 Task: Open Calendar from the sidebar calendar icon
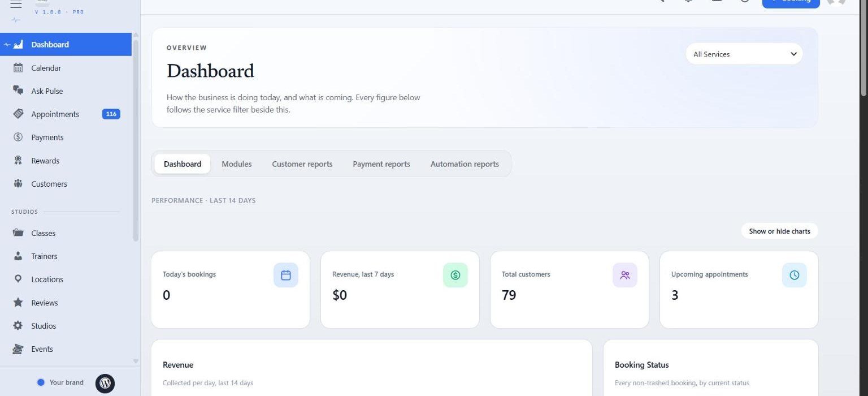pyautogui.click(x=18, y=68)
